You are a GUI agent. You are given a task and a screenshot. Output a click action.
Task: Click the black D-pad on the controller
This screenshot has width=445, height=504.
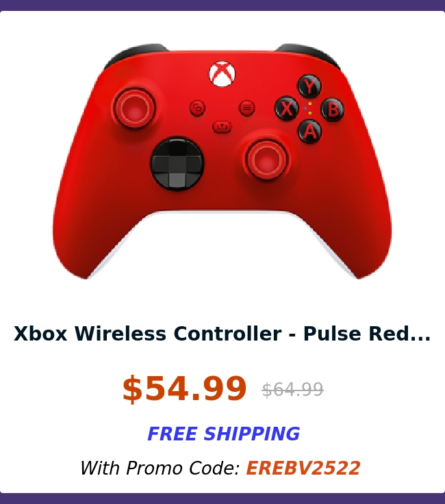tap(177, 163)
